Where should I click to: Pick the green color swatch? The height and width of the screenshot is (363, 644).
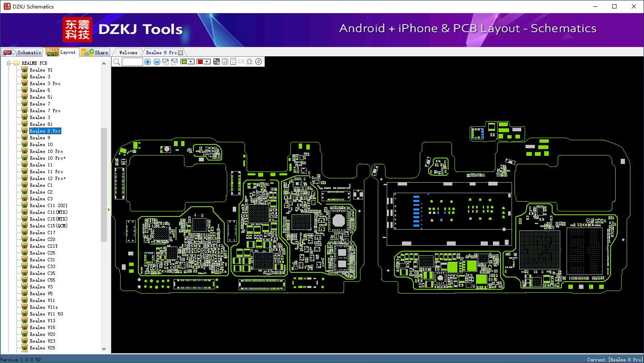pyautogui.click(x=184, y=62)
